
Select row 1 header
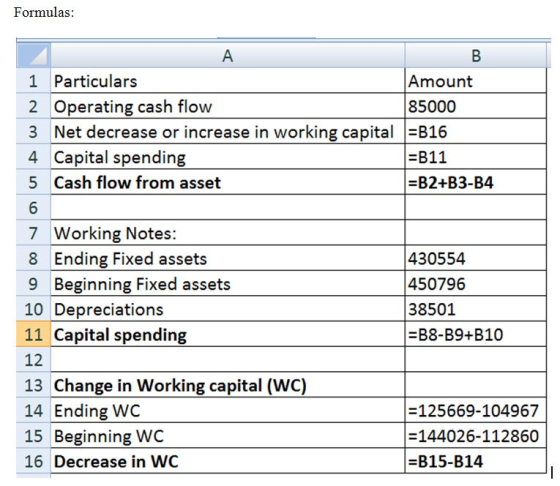(33, 81)
